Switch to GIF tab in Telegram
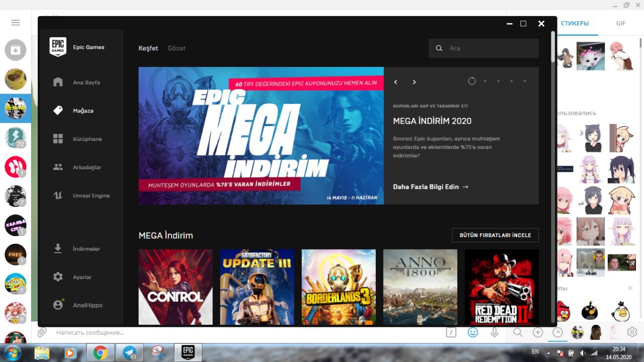 [x=621, y=24]
